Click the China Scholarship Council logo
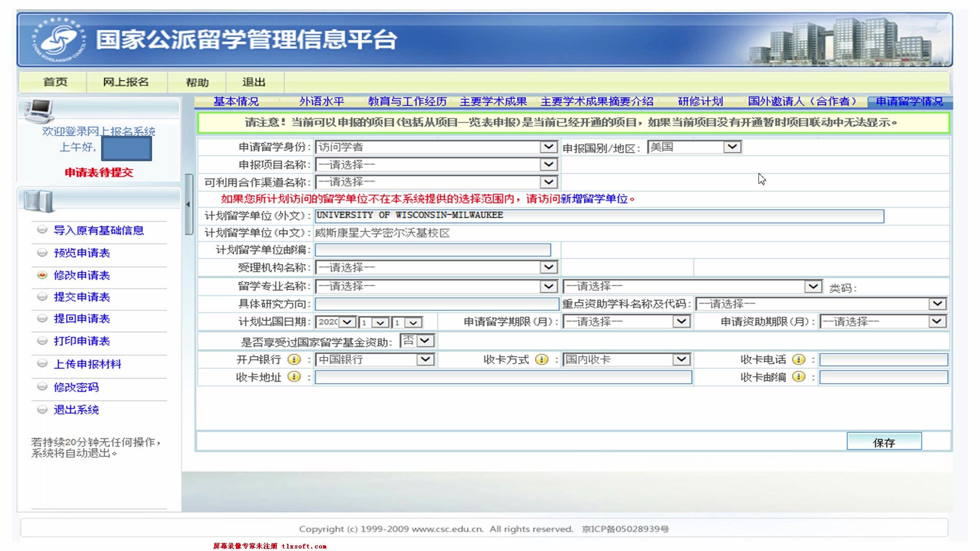This screenshot has height=551, width=980. click(59, 40)
